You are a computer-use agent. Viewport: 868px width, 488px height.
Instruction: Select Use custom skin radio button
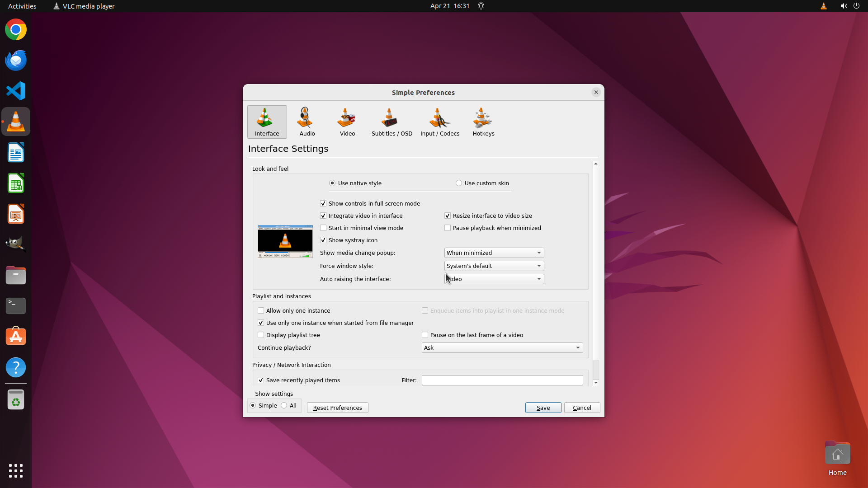pos(459,183)
